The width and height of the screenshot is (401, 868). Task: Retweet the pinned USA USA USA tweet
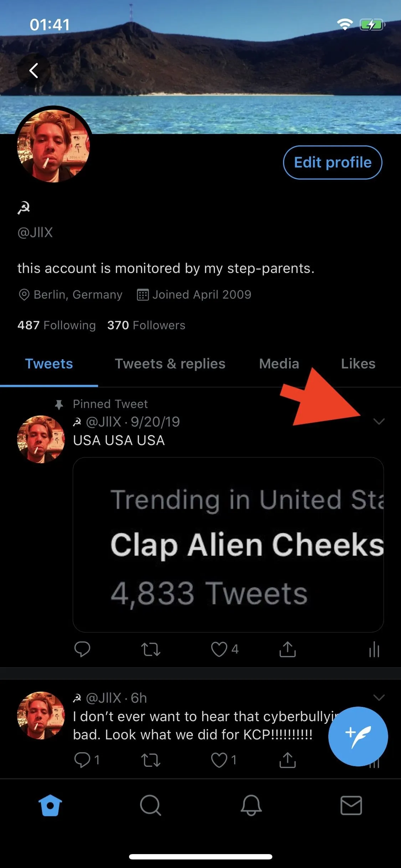(150, 649)
